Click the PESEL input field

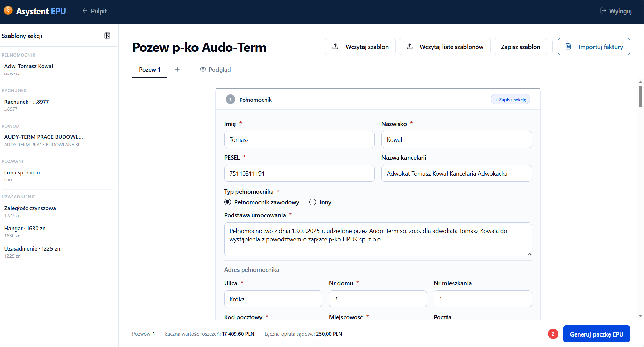point(299,173)
